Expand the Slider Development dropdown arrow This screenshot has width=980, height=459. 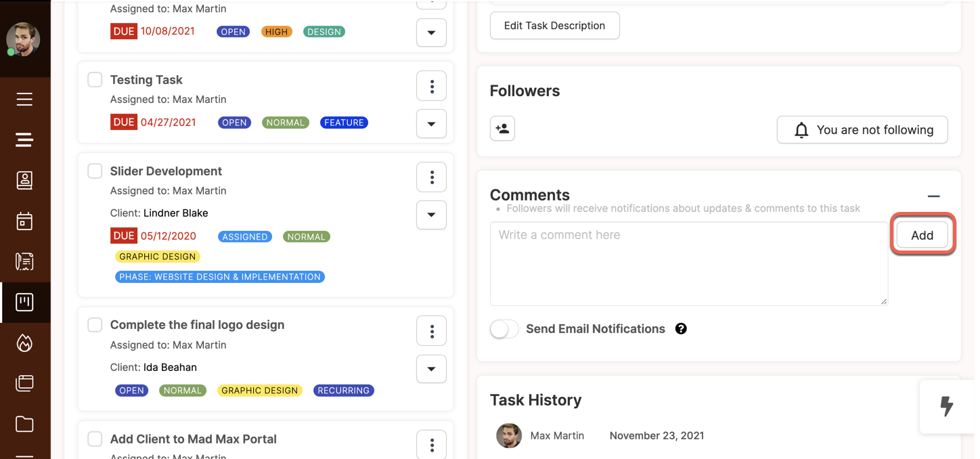tap(431, 215)
